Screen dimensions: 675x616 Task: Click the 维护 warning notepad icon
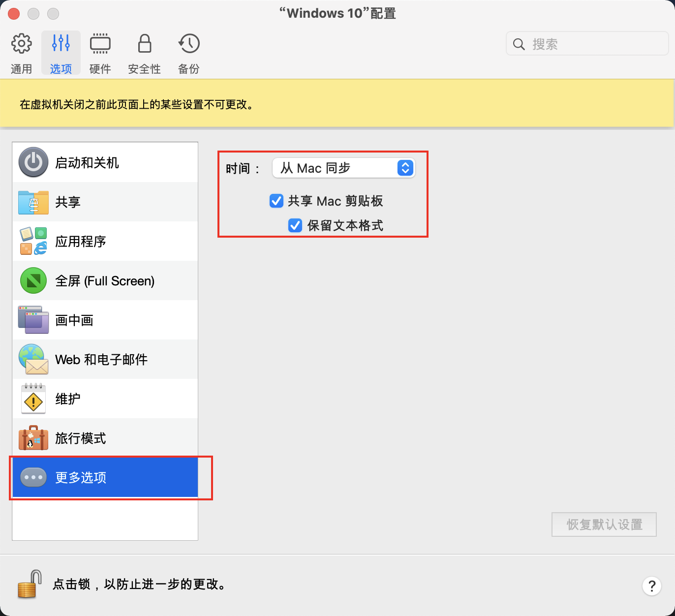(33, 399)
